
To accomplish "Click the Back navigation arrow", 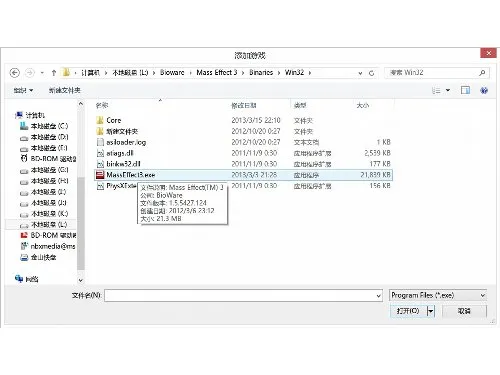I will 15,73.
